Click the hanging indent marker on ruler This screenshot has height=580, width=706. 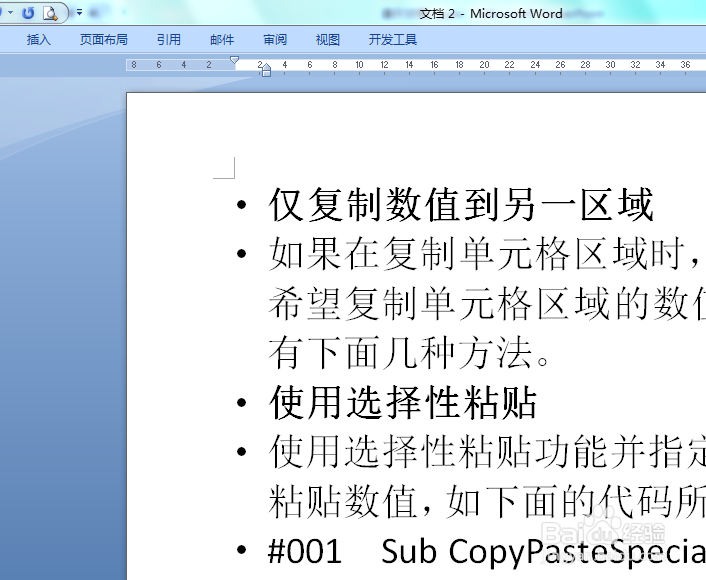tap(266, 68)
